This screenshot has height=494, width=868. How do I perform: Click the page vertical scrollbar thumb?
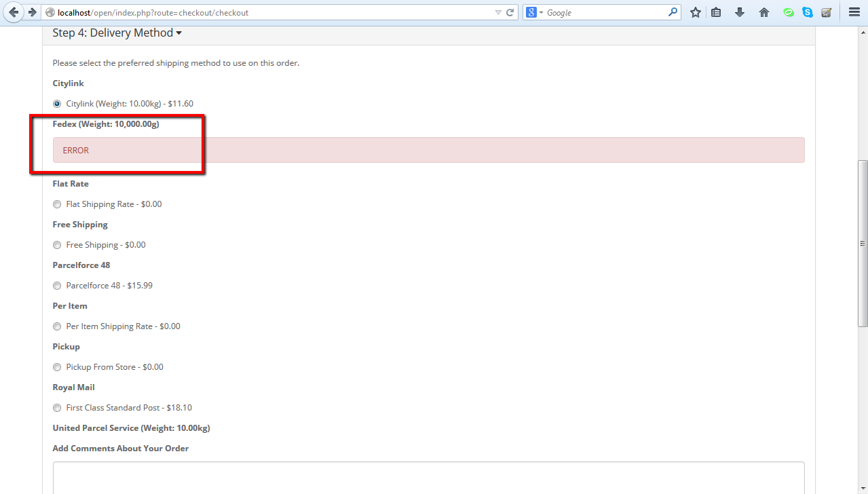[x=863, y=244]
